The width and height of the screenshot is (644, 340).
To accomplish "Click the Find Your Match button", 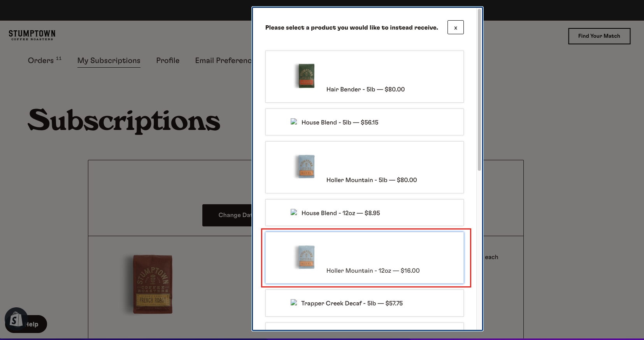I will click(599, 36).
